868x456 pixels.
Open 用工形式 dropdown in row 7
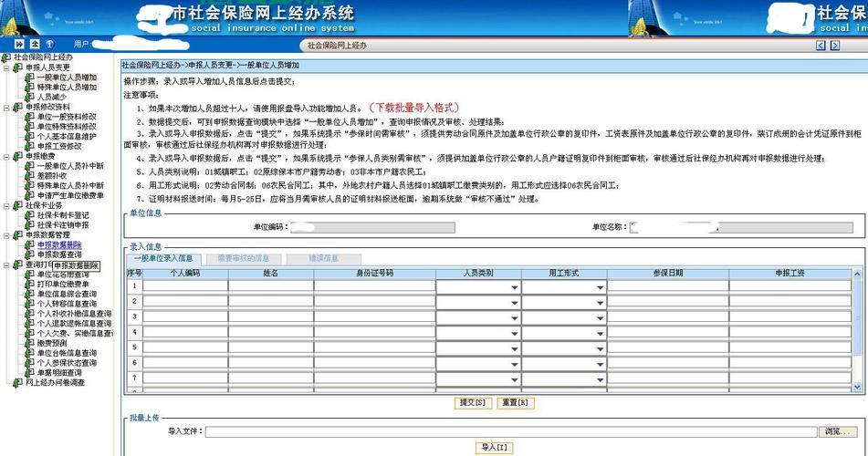pos(600,379)
